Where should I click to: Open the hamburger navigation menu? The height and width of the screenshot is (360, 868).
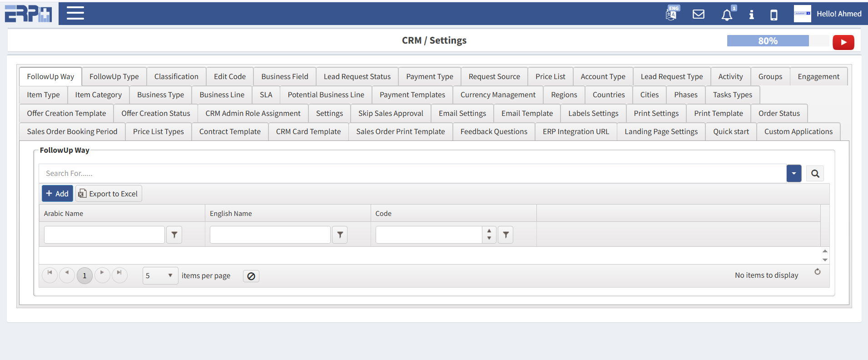[75, 13]
